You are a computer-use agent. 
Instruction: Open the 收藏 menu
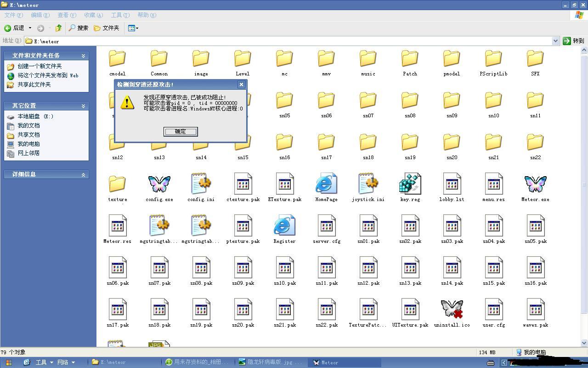pos(93,15)
